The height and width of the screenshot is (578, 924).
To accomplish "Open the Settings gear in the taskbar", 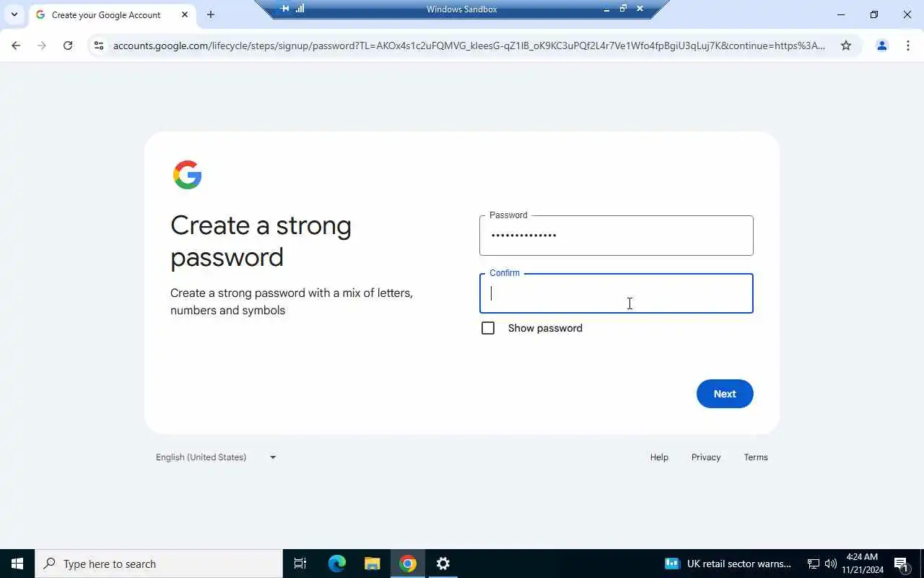I will pos(443,564).
